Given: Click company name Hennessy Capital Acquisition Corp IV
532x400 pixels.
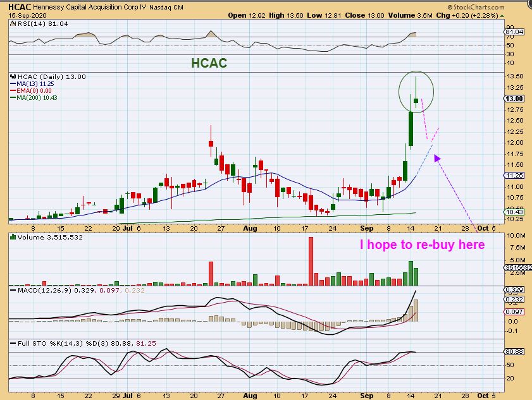Looking at the screenshot, I should [x=90, y=7].
